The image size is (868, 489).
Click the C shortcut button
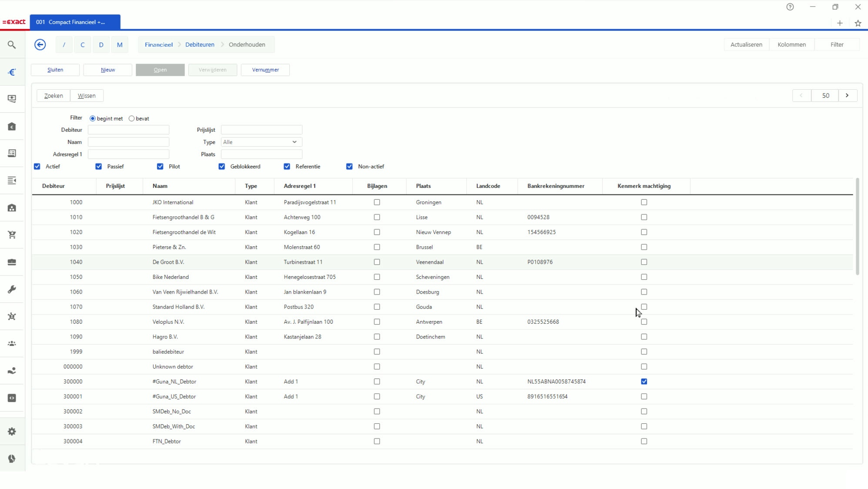pyautogui.click(x=82, y=44)
